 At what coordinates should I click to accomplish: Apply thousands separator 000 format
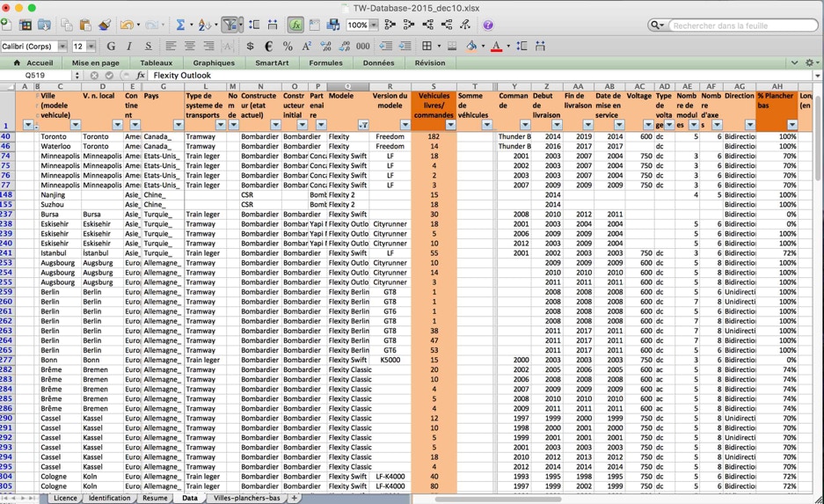click(x=362, y=47)
